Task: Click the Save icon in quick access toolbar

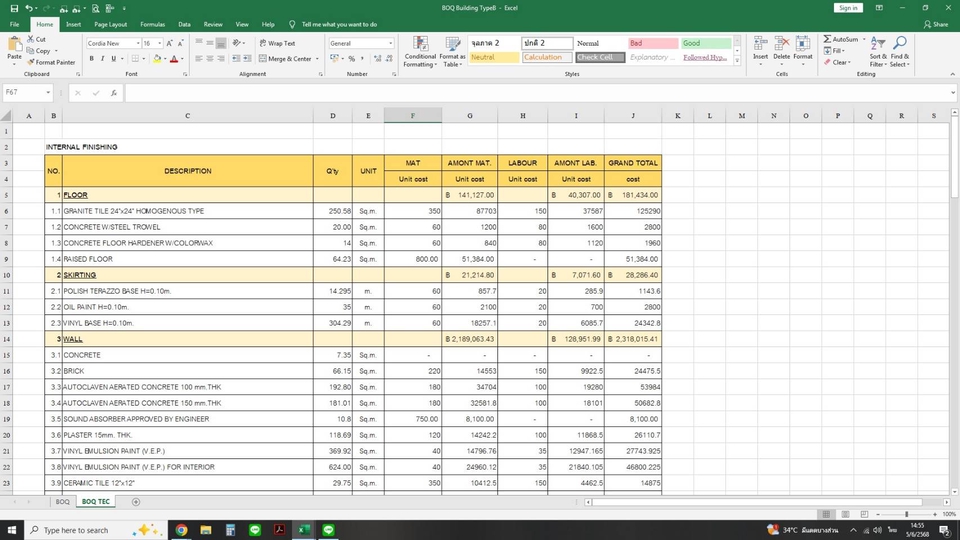Action: 14,9
